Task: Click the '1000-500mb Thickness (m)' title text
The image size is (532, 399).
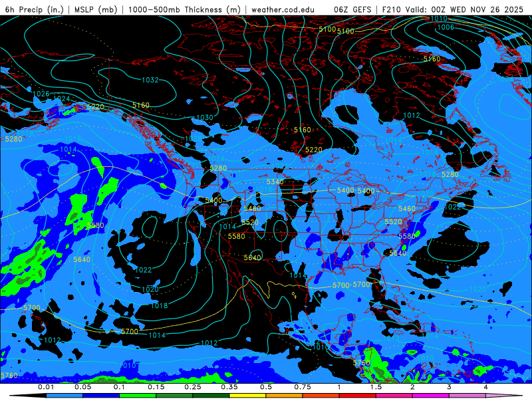Action: pyautogui.click(x=185, y=9)
